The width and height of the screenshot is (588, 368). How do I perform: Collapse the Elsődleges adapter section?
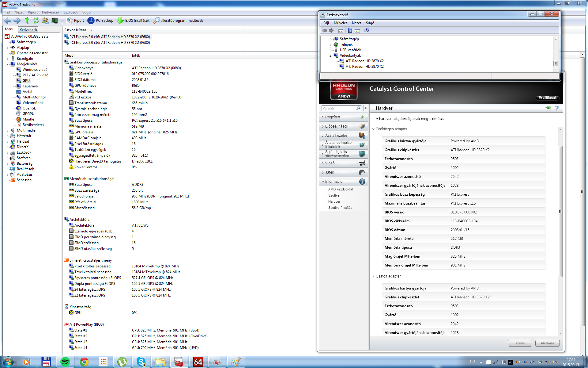click(373, 129)
